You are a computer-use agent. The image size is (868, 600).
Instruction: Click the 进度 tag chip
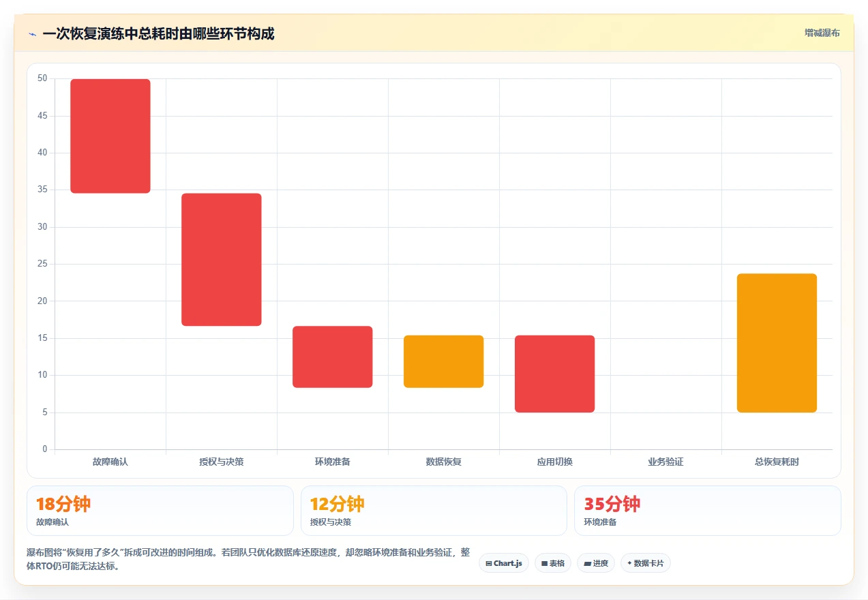click(596, 563)
